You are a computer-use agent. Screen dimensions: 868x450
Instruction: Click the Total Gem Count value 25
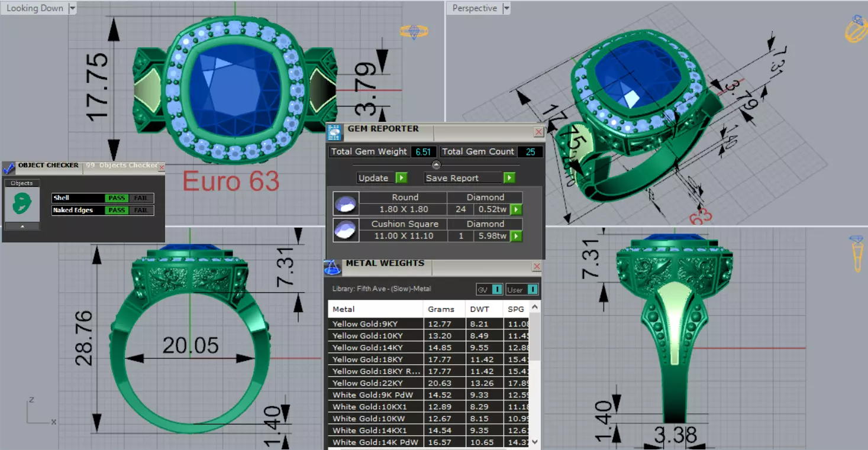(530, 152)
